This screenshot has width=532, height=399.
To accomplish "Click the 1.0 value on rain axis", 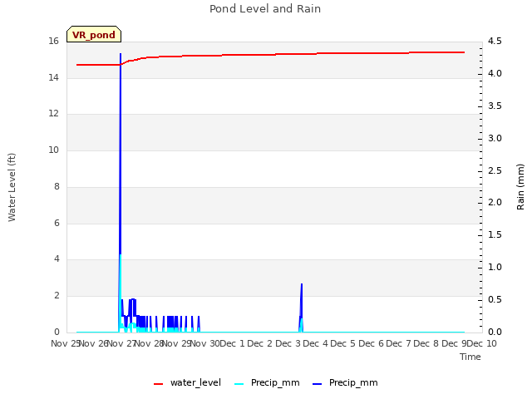I will click(495, 268).
